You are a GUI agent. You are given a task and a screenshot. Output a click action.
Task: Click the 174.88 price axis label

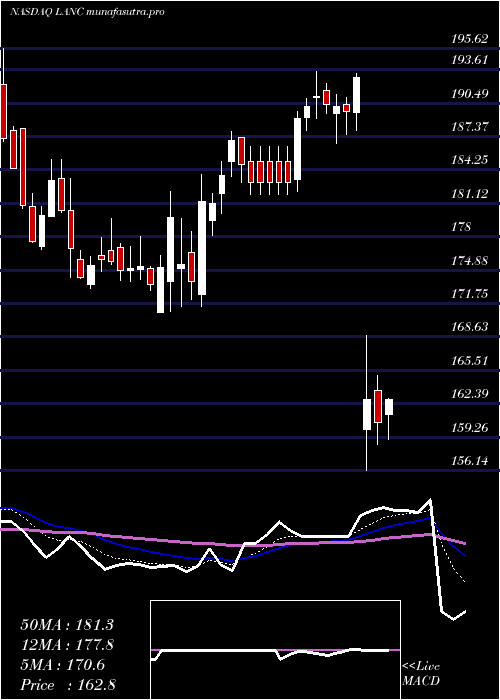point(469,260)
